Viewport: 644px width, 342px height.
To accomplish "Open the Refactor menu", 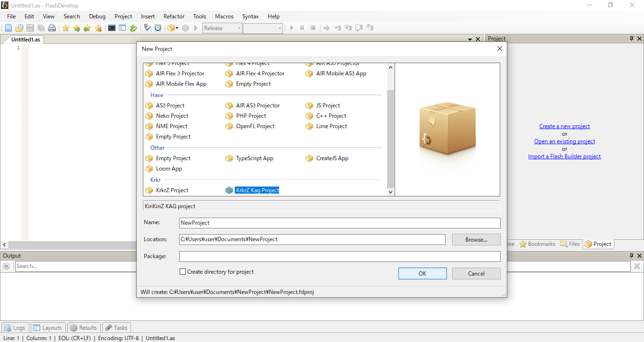I will tap(174, 16).
